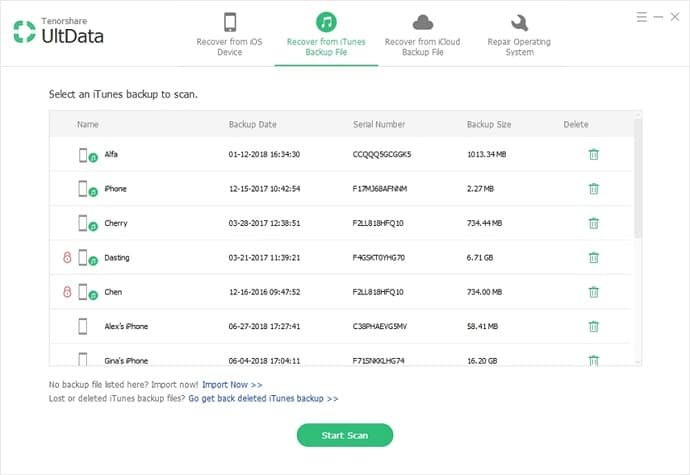
Task: Click the Import Now >> link
Action: pyautogui.click(x=232, y=385)
